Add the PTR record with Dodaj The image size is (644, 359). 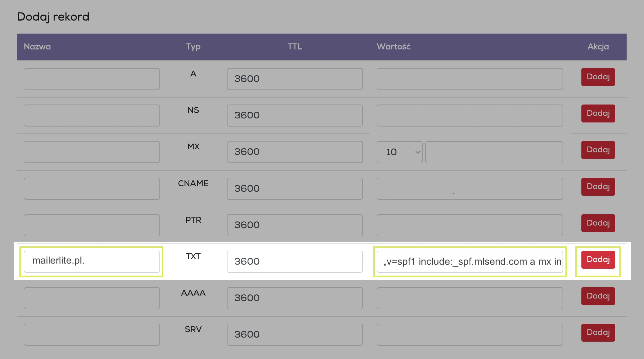[598, 223]
